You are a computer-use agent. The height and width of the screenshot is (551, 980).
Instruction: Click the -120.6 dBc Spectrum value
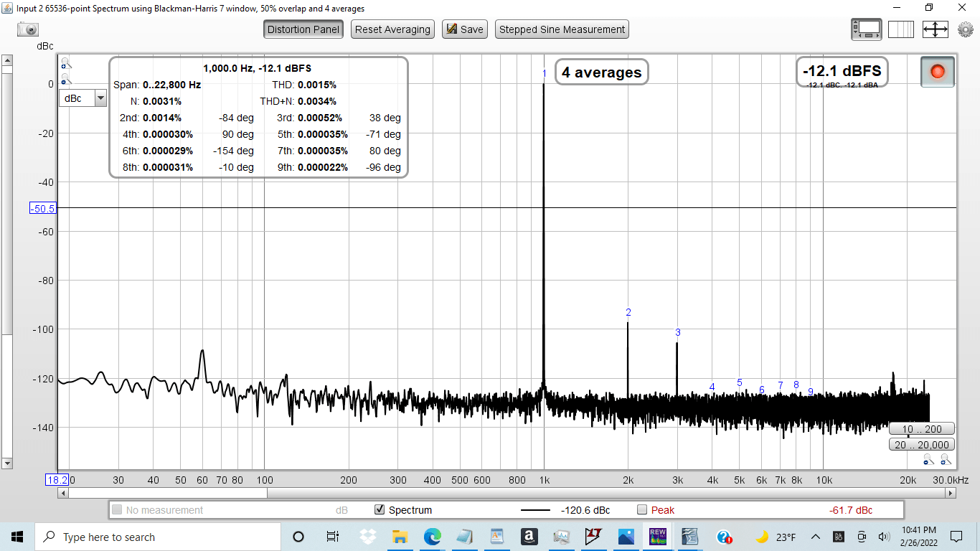[x=585, y=510]
